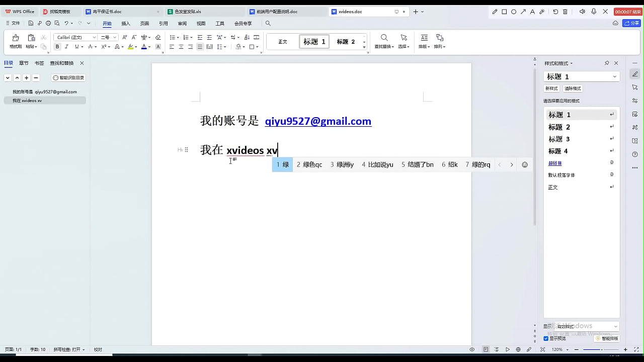
Task: Apply the 正文 style from ribbon gallery
Action: point(283,42)
